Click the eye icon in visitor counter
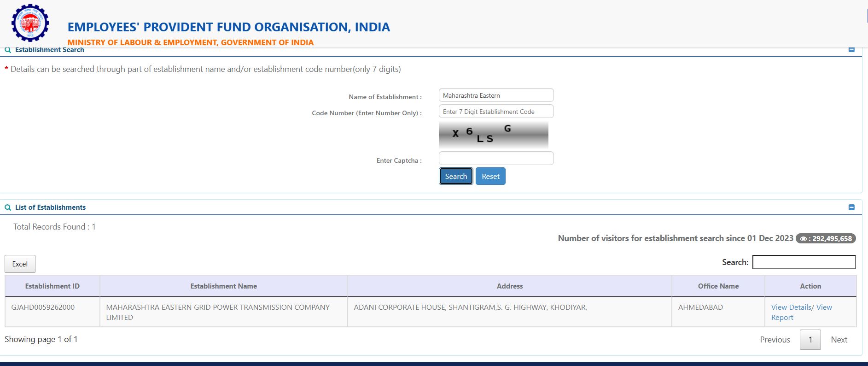This screenshot has width=868, height=366. point(803,239)
